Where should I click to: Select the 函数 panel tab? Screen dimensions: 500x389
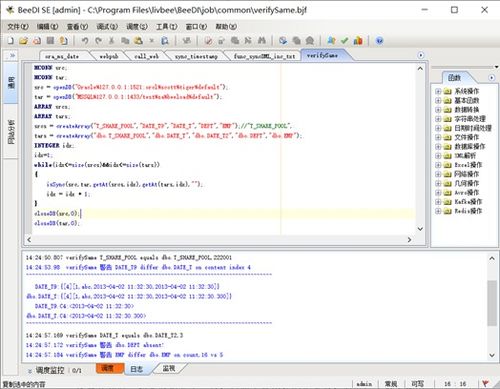click(x=454, y=78)
